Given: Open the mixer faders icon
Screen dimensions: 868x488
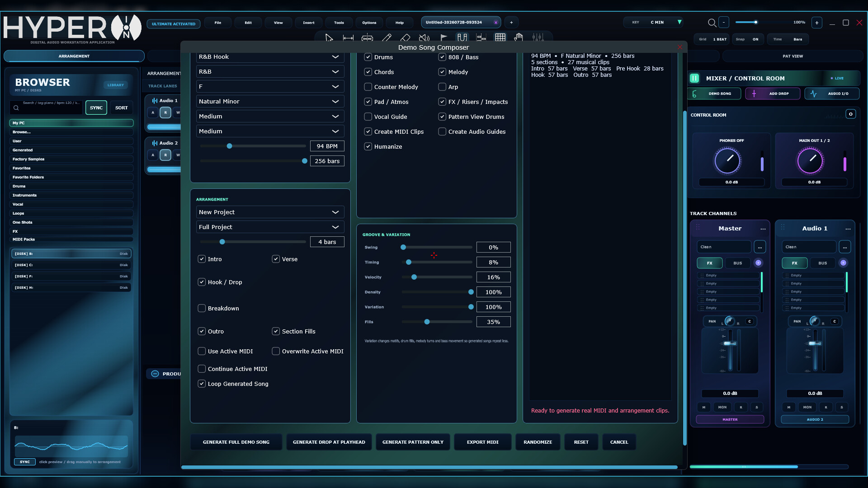Looking at the screenshot, I should 538,38.
